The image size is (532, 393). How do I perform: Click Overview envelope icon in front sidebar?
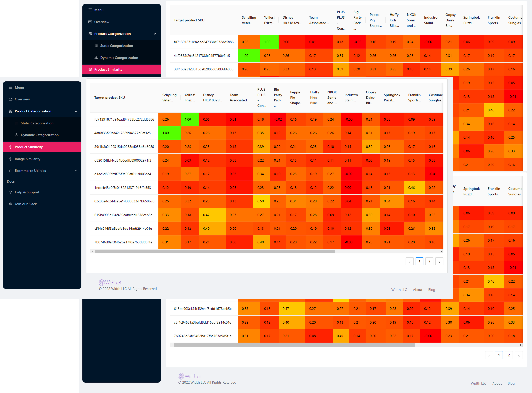tap(11, 99)
